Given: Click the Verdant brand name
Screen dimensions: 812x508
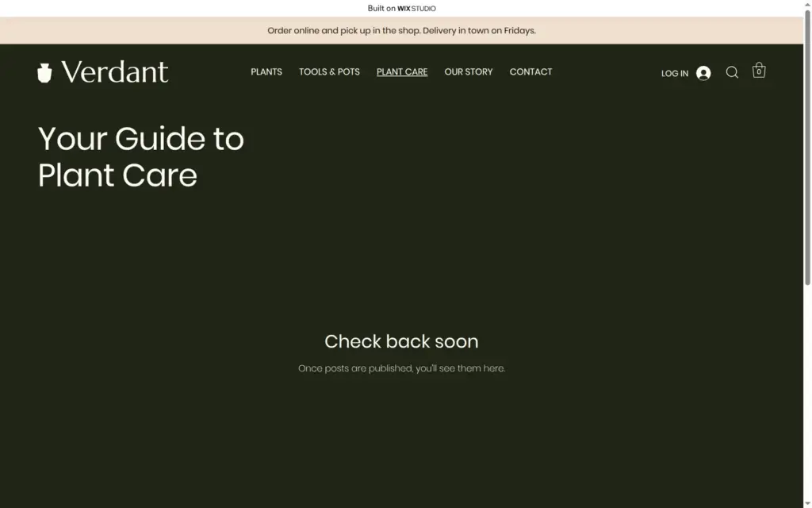Looking at the screenshot, I should click(x=115, y=72).
